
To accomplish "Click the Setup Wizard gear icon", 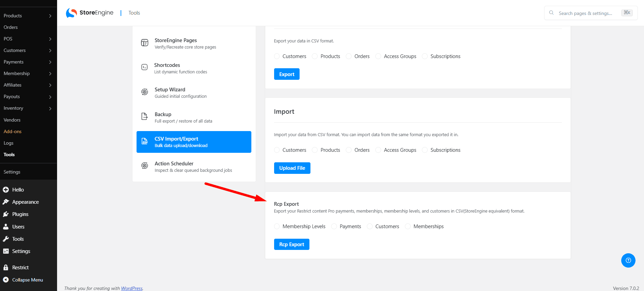I will coord(145,92).
